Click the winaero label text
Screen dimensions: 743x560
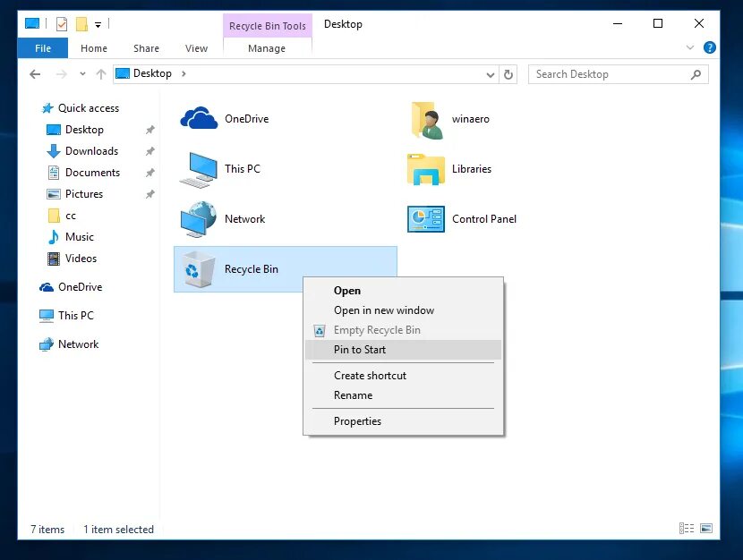(471, 119)
